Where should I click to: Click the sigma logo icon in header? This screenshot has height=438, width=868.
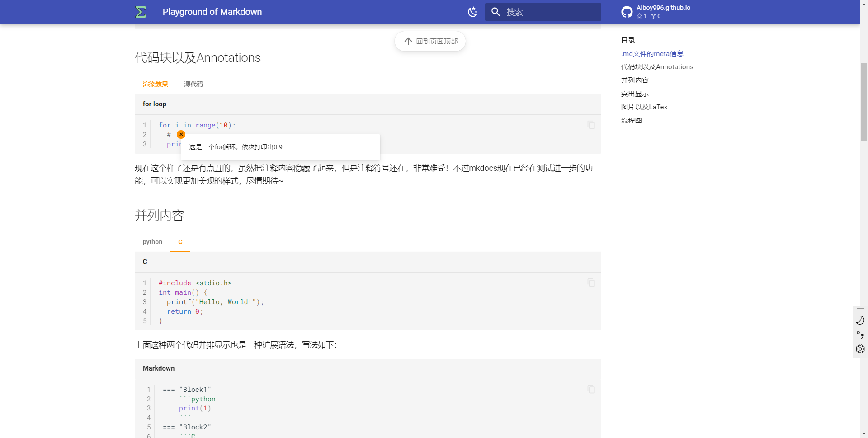point(141,12)
